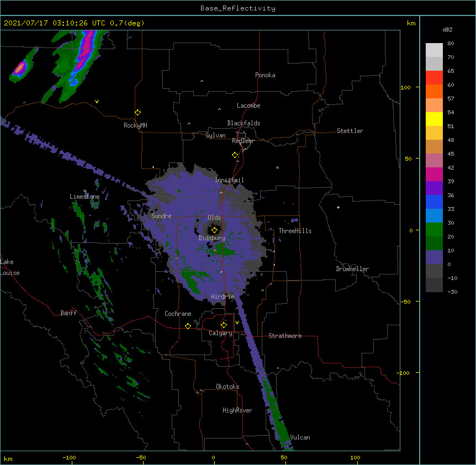Click the Banff label
Screen dimensions: 476x465
point(68,313)
